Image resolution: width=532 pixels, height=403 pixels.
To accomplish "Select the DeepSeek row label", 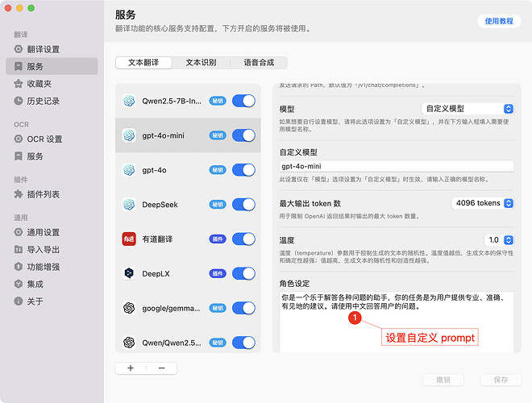I will click(x=160, y=205).
